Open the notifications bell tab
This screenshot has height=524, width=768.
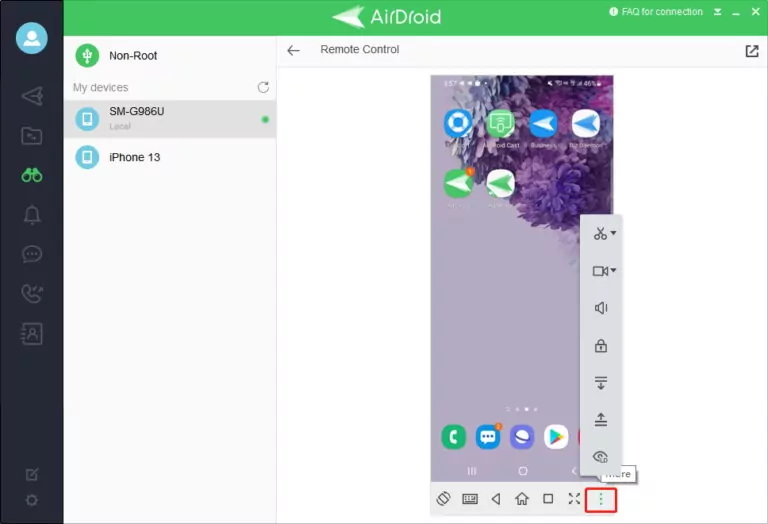(x=32, y=215)
